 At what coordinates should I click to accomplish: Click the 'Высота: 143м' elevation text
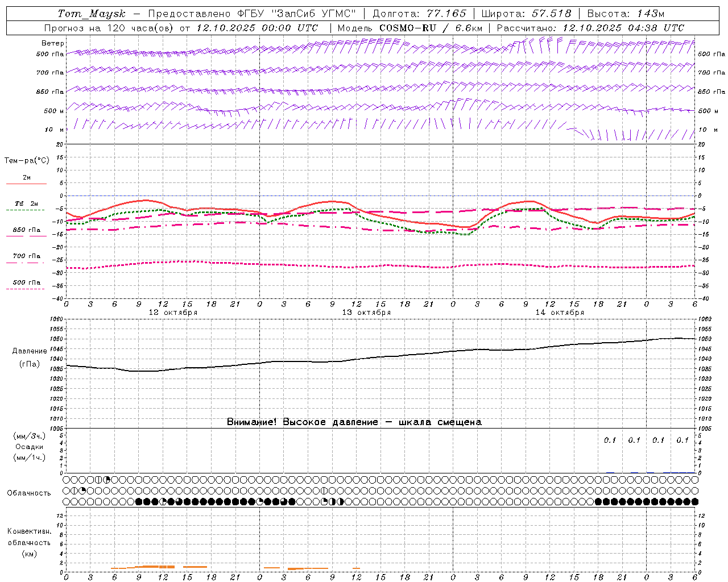tap(626, 14)
